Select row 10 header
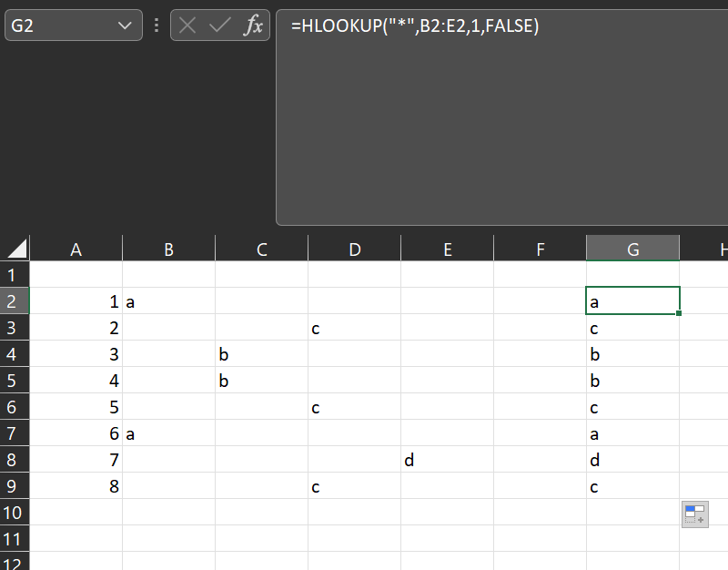Screen dimensions: 728x570 point(15,513)
